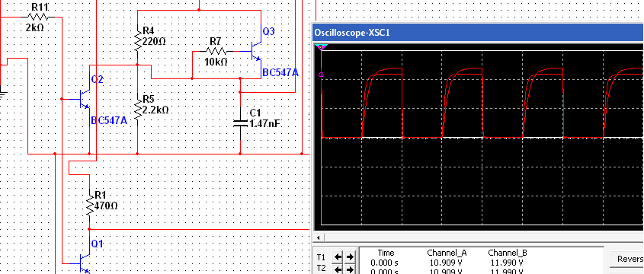The image size is (644, 274).
Task: Select resistor R11 symbol
Action: coord(37,18)
